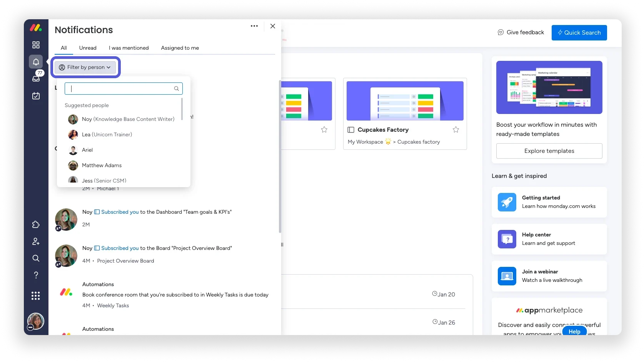This screenshot has height=362, width=644.
Task: Open the Cupcakes Factory board thumbnail
Action: pyautogui.click(x=405, y=101)
